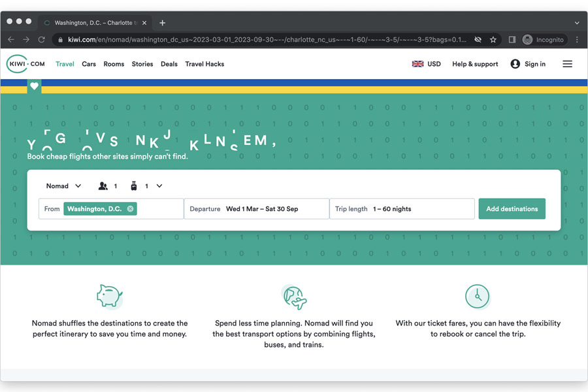Expand passengers and bags chevron
The width and height of the screenshot is (588, 392).
tap(159, 186)
